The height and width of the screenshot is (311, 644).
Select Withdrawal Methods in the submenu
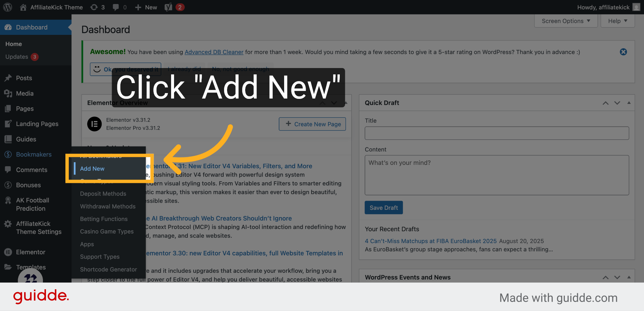click(108, 206)
